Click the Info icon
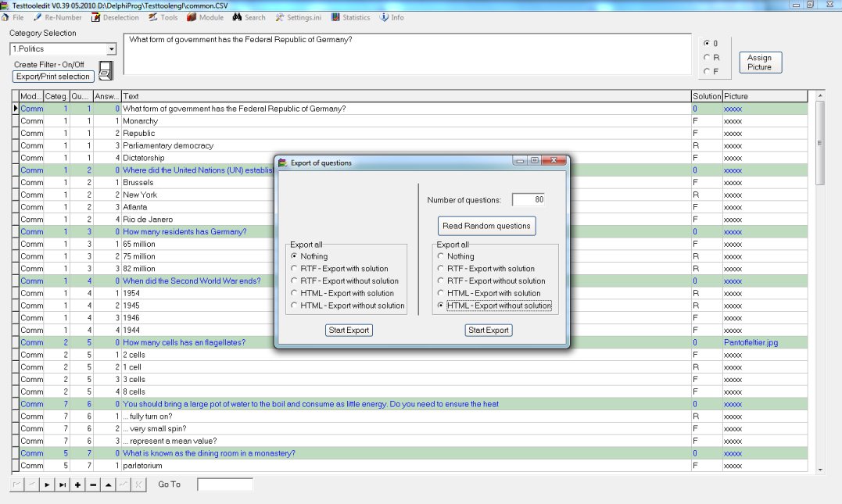The width and height of the screenshot is (842, 504). click(x=384, y=17)
